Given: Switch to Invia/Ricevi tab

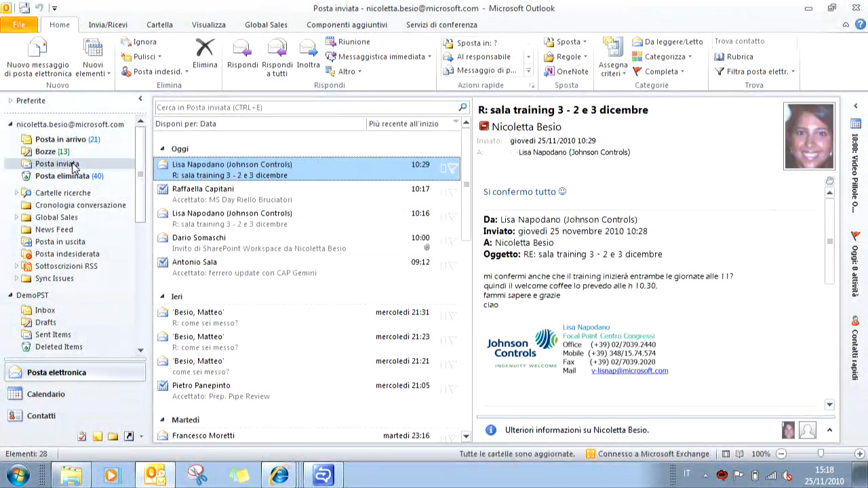Looking at the screenshot, I should pyautogui.click(x=108, y=24).
